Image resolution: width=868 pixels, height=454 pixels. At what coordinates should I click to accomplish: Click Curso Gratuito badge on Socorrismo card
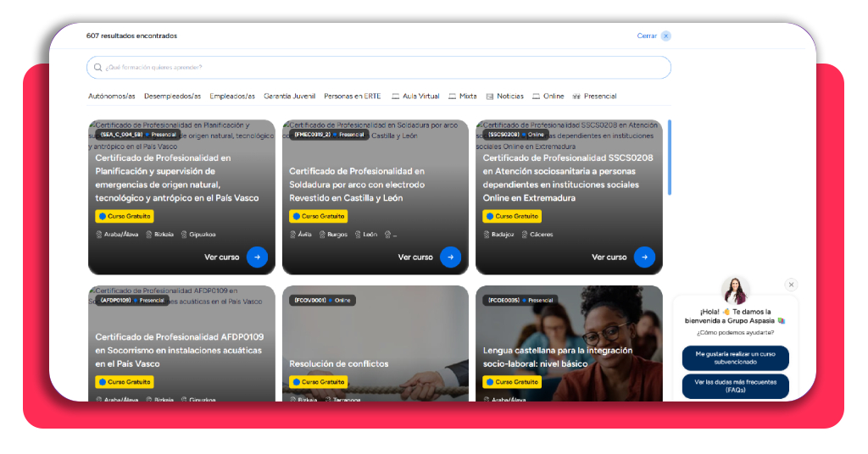coord(125,382)
